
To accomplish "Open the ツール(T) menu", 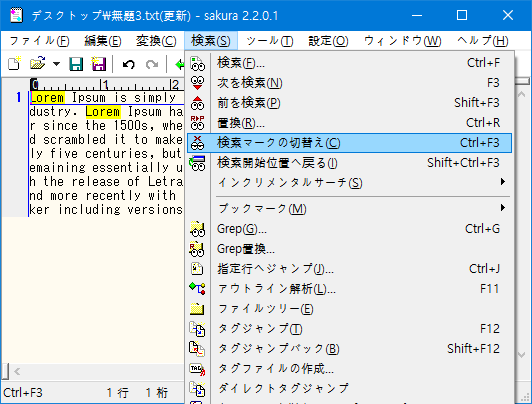I will 270,41.
